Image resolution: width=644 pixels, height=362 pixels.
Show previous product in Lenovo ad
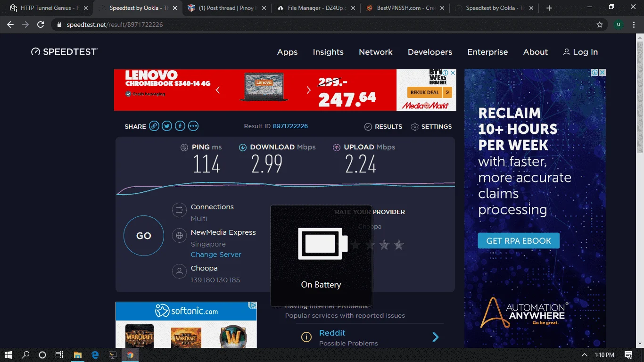point(218,90)
